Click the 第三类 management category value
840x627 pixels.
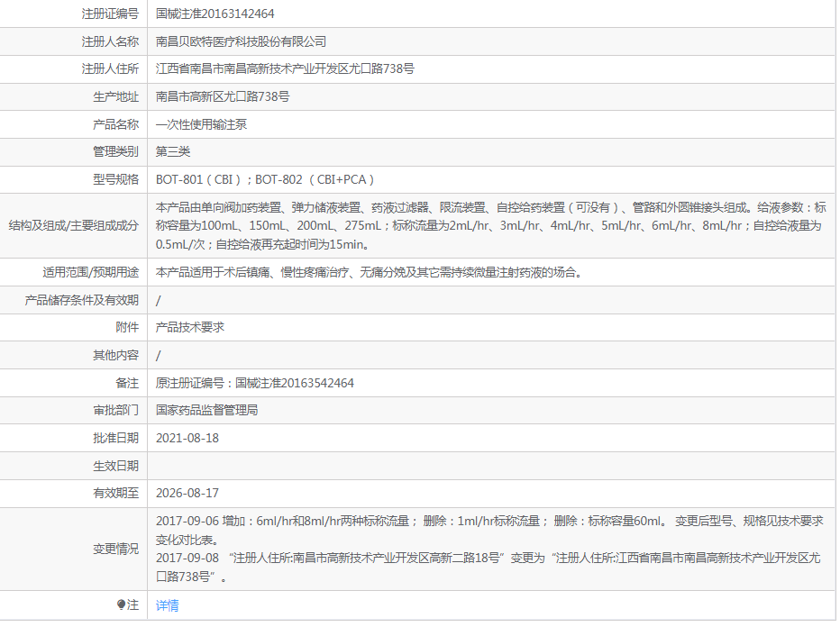[x=172, y=151]
